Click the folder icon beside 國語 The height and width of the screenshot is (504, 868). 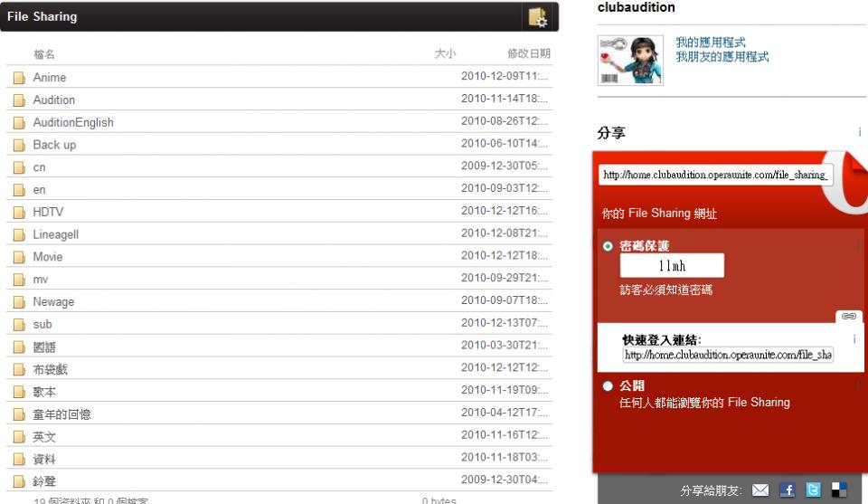[19, 347]
